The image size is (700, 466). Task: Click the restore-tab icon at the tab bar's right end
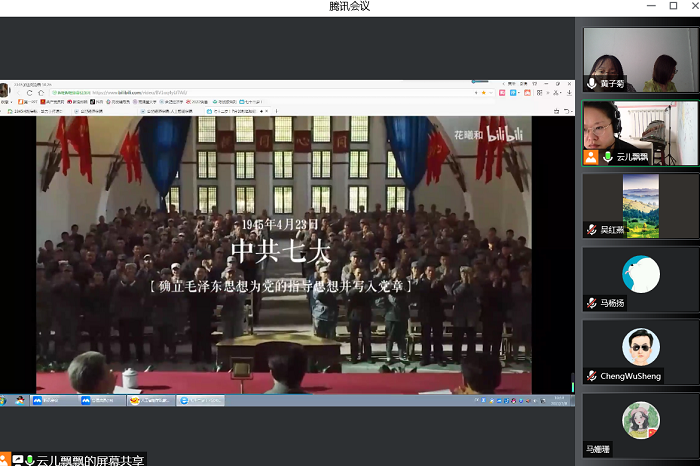[567, 111]
